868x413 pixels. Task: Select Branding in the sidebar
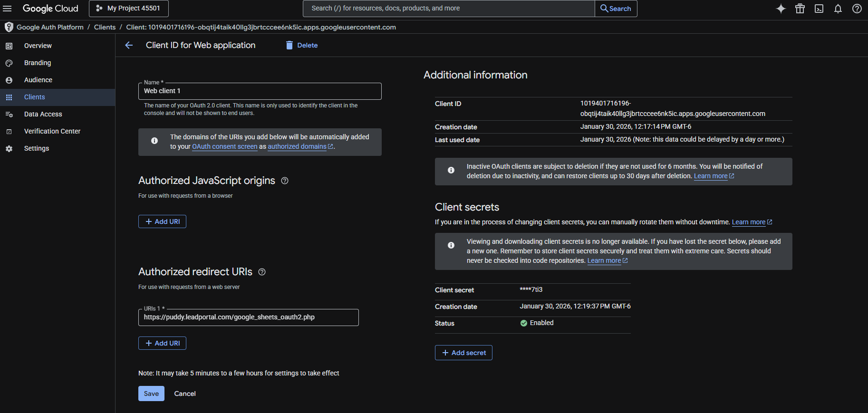coord(38,63)
